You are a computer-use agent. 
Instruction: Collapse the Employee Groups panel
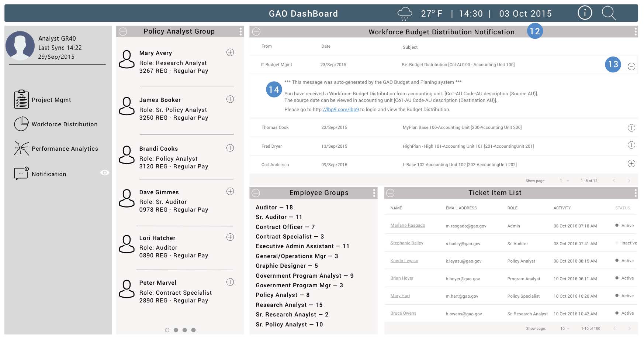(x=256, y=193)
